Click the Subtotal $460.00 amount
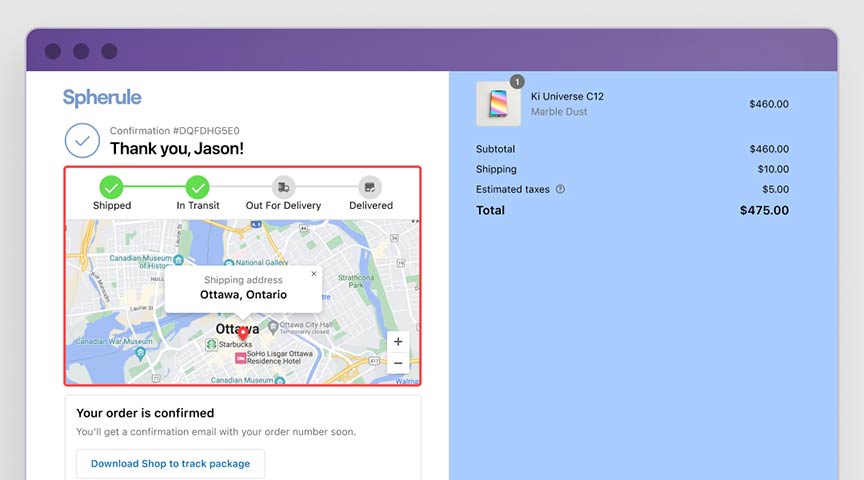This screenshot has width=864, height=480. click(x=769, y=149)
